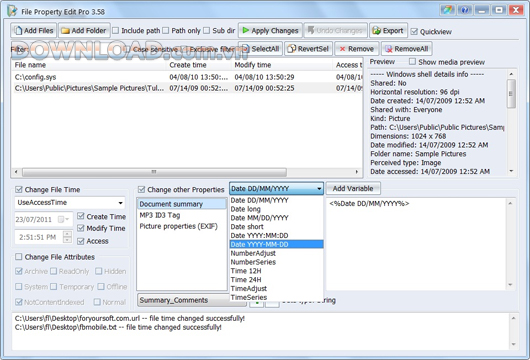Image resolution: width=530 pixels, height=360 pixels.
Task: Sort by Create time column header
Action: pyautogui.click(x=199, y=65)
